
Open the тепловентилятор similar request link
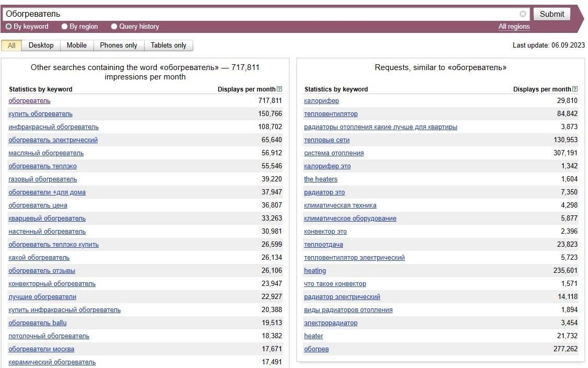tap(331, 114)
